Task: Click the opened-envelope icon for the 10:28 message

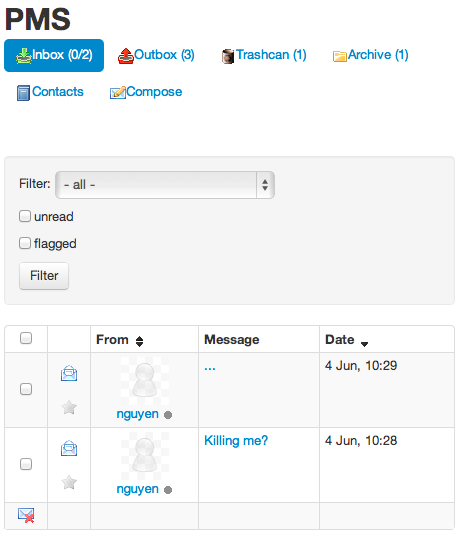Action: tap(69, 448)
